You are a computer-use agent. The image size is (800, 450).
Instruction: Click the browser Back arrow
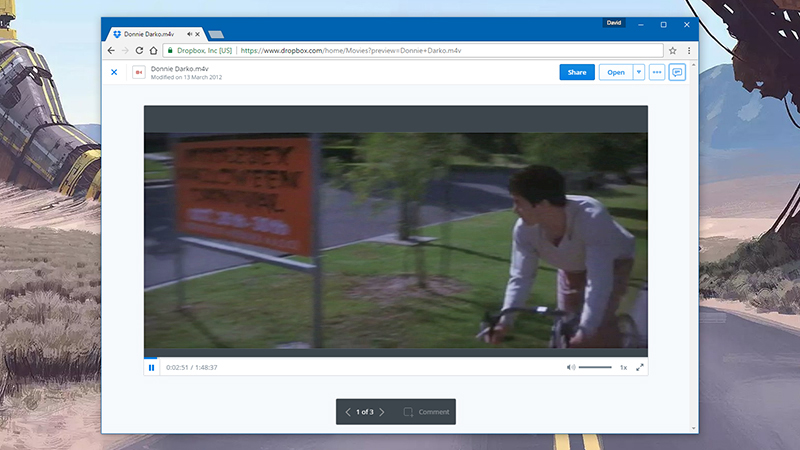111,51
